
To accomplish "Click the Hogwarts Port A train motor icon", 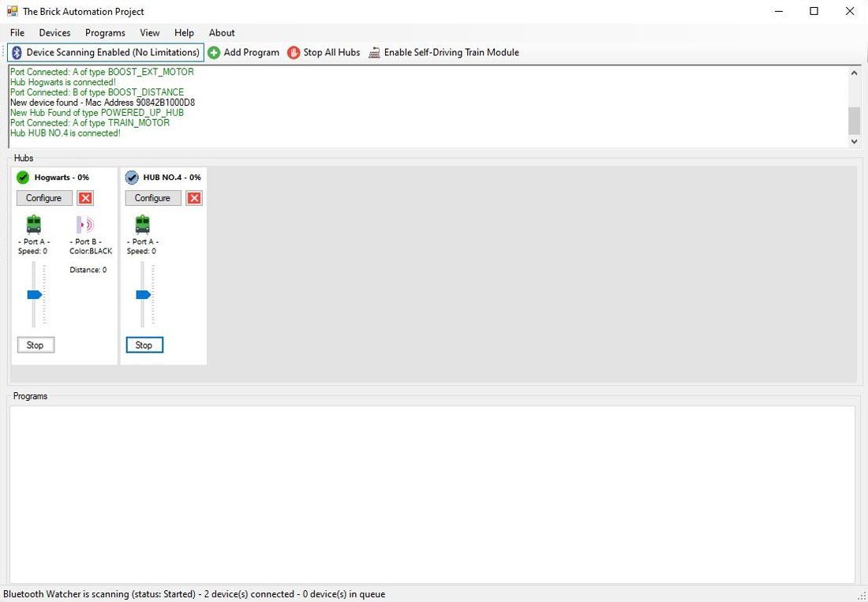I will point(34,225).
